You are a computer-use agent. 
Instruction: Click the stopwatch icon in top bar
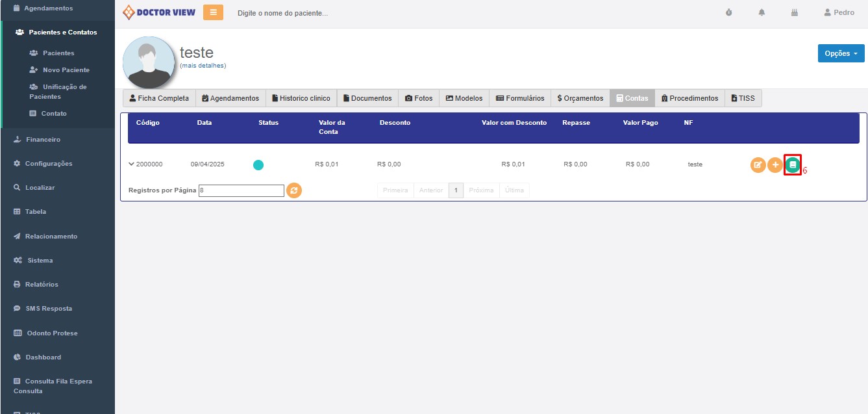[729, 13]
